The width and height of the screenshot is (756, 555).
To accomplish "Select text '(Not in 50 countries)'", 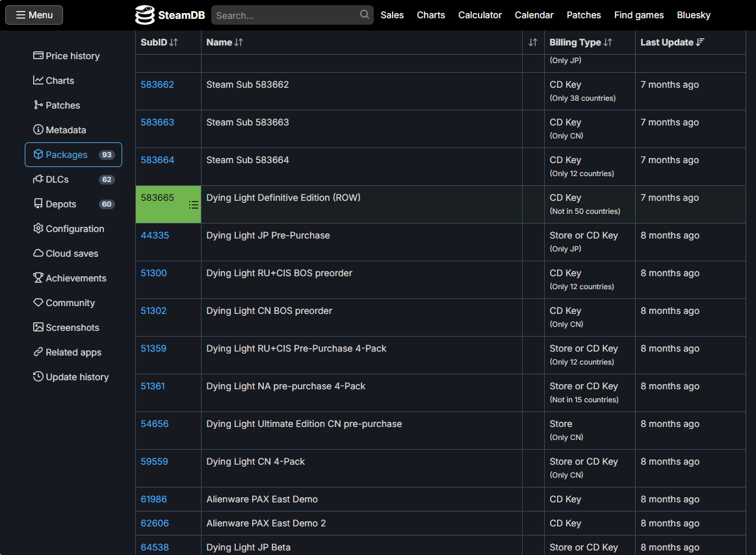I will pyautogui.click(x=585, y=211).
